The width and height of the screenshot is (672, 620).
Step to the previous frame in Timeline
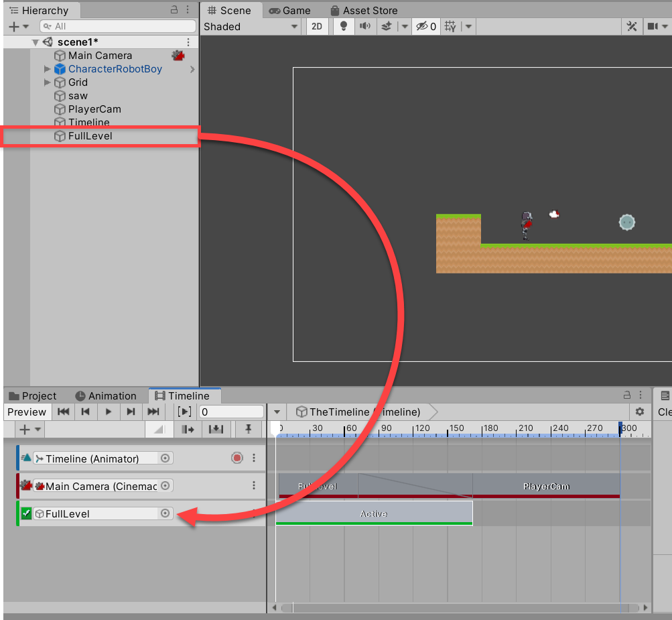[86, 412]
